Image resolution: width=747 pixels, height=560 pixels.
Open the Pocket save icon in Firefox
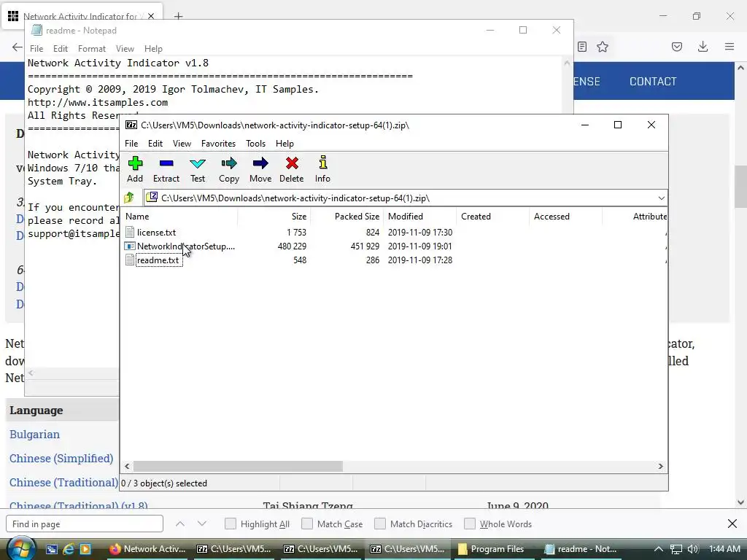pyautogui.click(x=677, y=47)
